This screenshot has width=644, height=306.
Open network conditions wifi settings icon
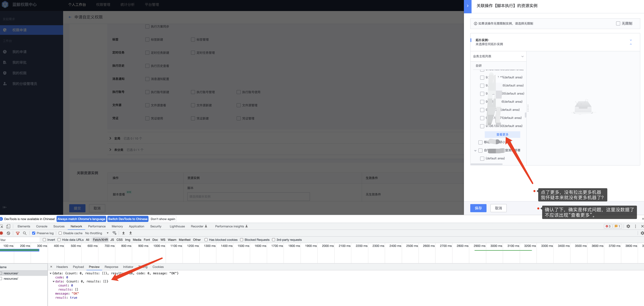pos(114,233)
